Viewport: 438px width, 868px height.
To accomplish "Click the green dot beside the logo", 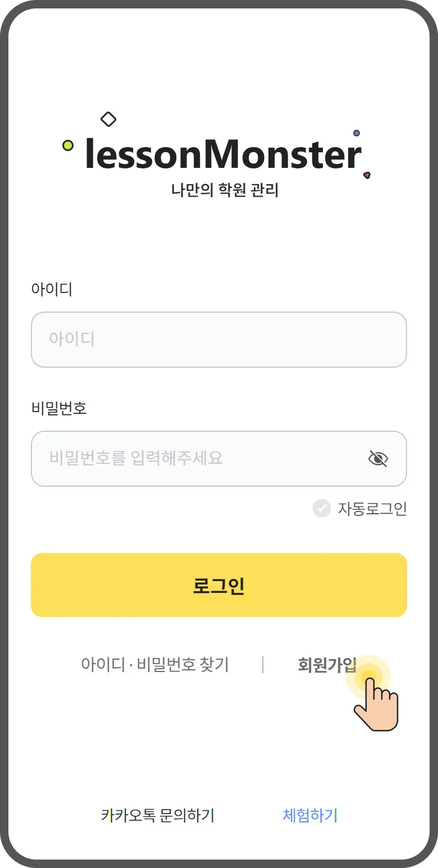I will pos(68,146).
